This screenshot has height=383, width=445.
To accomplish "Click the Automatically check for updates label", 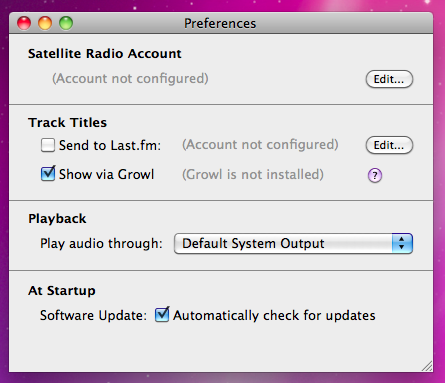I will point(274,315).
